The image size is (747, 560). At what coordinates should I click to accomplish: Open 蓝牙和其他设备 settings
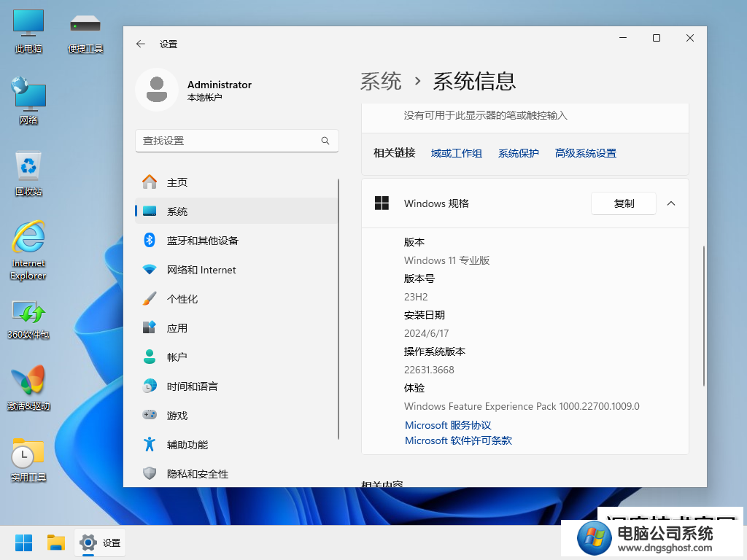pos(237,241)
